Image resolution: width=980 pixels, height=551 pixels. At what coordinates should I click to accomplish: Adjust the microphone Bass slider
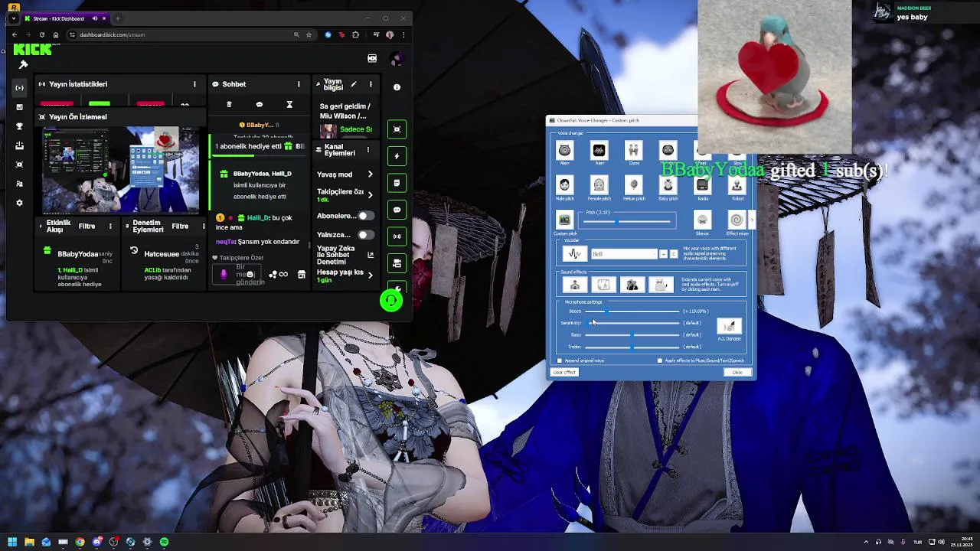tap(632, 335)
